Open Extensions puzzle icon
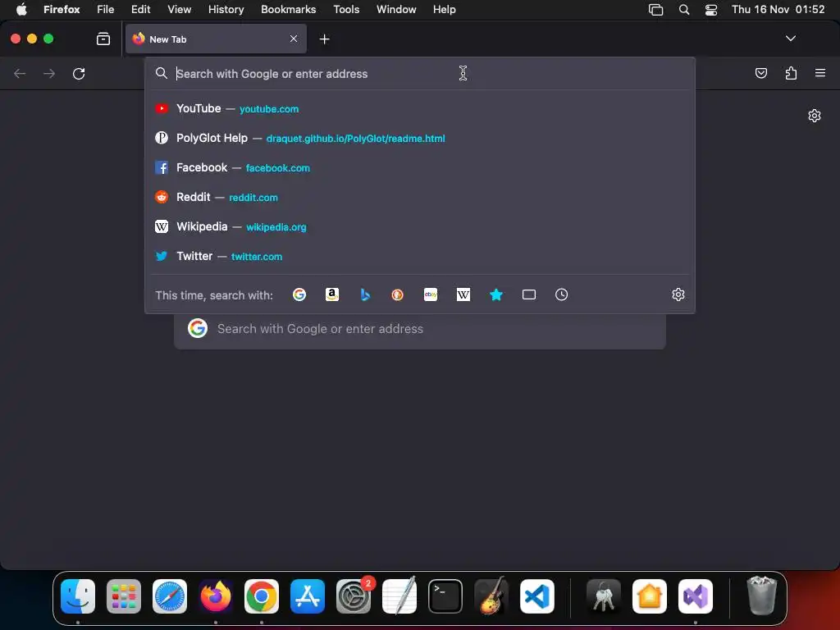Screen dimensions: 840x630 click(x=792, y=73)
